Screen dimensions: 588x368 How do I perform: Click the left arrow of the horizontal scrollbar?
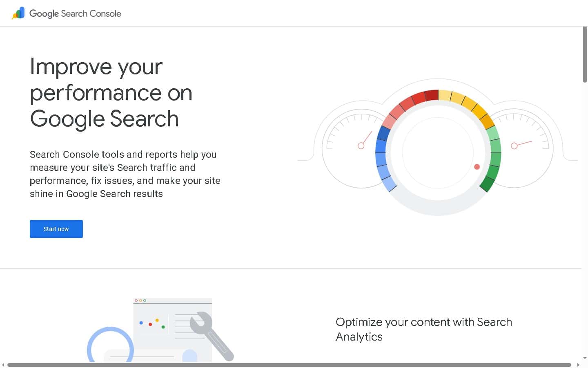coord(3,365)
